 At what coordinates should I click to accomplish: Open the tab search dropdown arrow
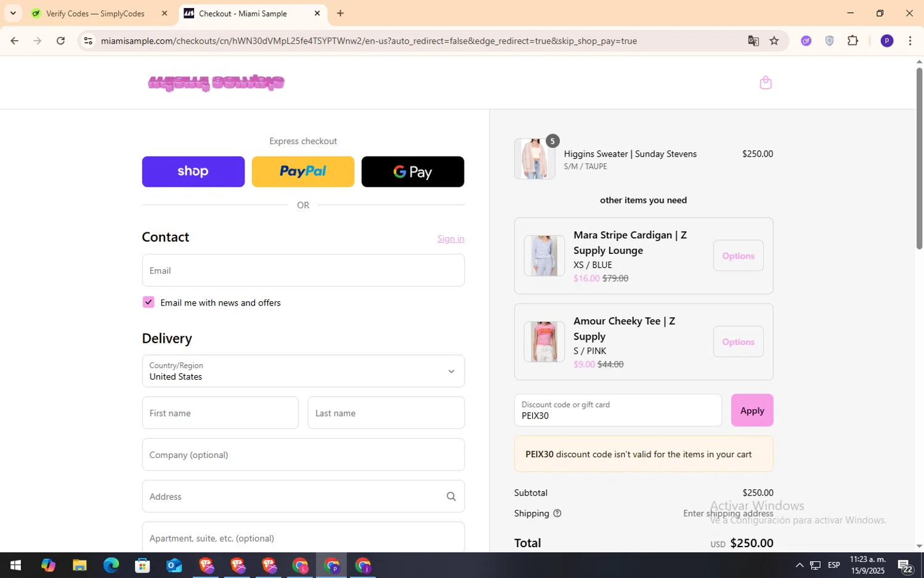click(x=13, y=13)
